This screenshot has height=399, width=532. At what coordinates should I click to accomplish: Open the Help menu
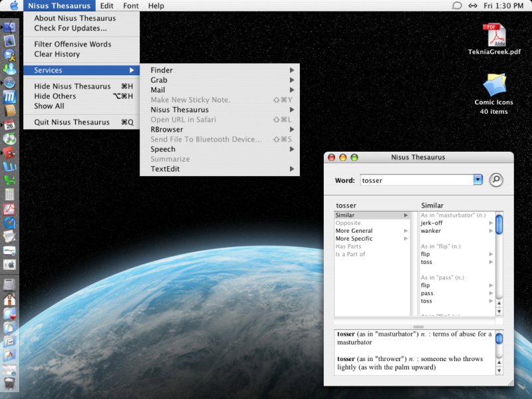coord(156,6)
